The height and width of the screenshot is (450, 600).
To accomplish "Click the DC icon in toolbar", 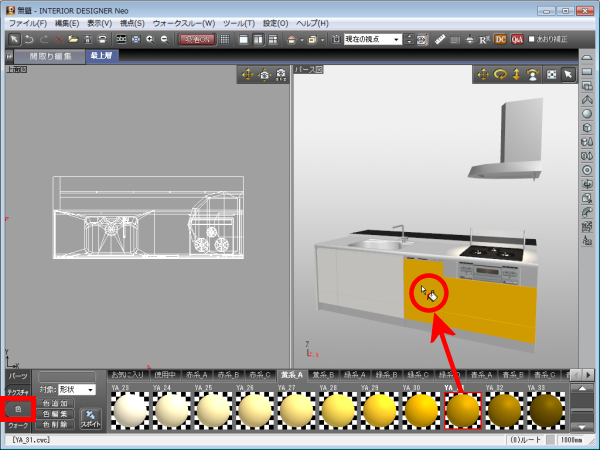I will [x=501, y=39].
